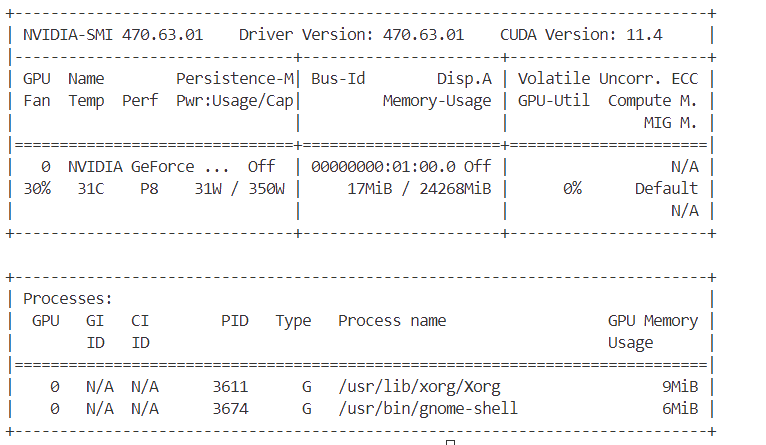Click the /usr/bin/gnome-shell process name
Image resolution: width=766 pixels, height=445 pixels.
(428, 408)
